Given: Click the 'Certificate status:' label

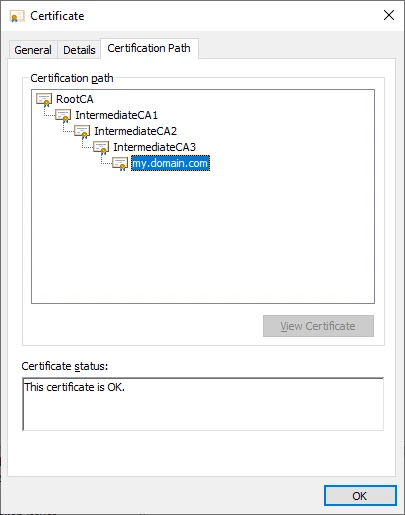Looking at the screenshot, I should [65, 366].
